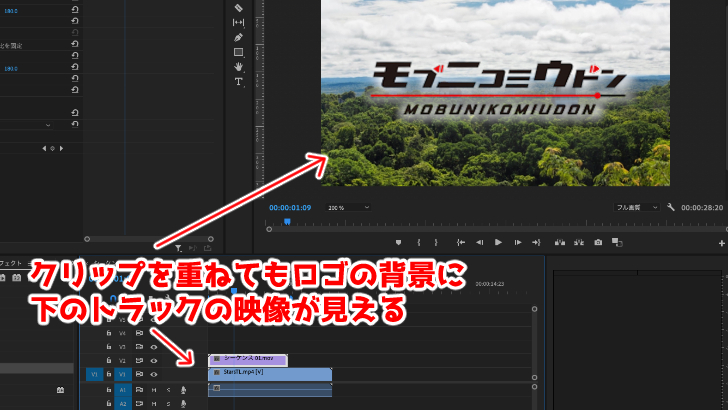Screen dimensions: 728x410
Task: Select the Type tool
Action: click(x=238, y=82)
